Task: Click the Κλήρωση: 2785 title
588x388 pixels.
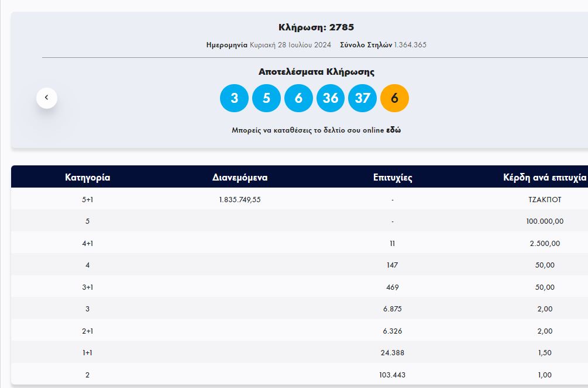Action: point(316,27)
